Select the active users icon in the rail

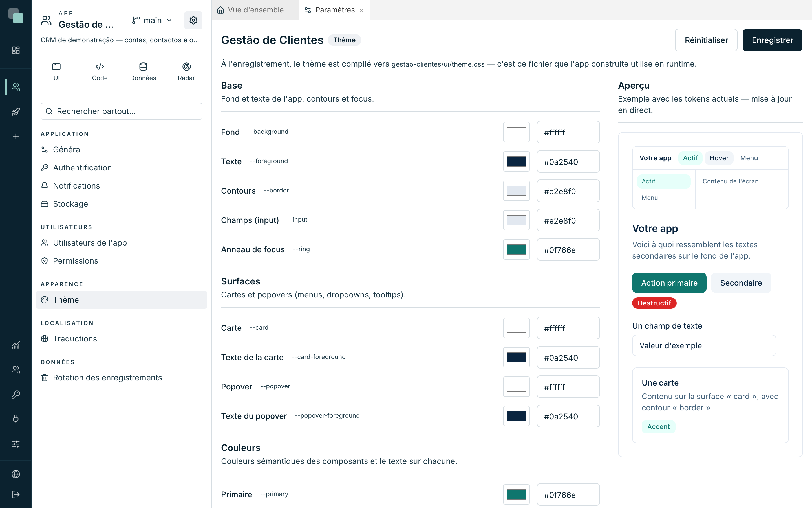click(x=16, y=87)
